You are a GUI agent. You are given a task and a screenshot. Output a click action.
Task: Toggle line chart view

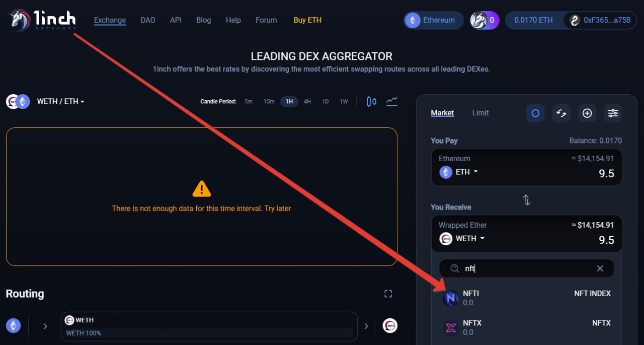click(392, 102)
